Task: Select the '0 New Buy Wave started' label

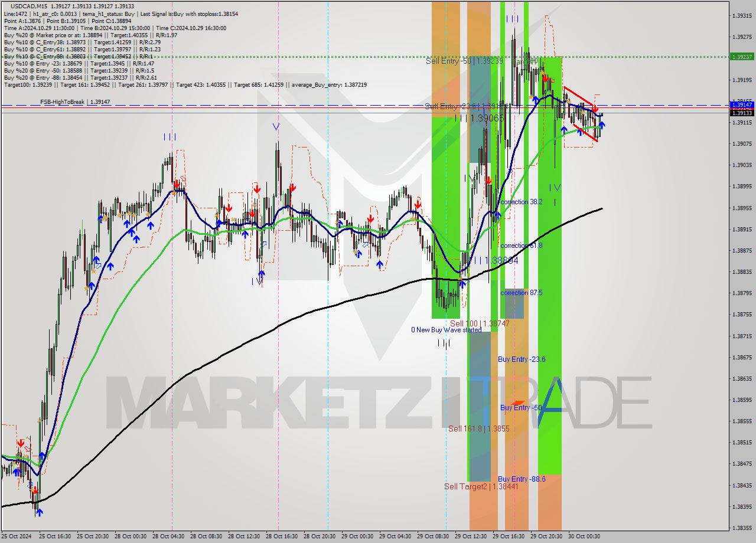Action: click(x=446, y=330)
